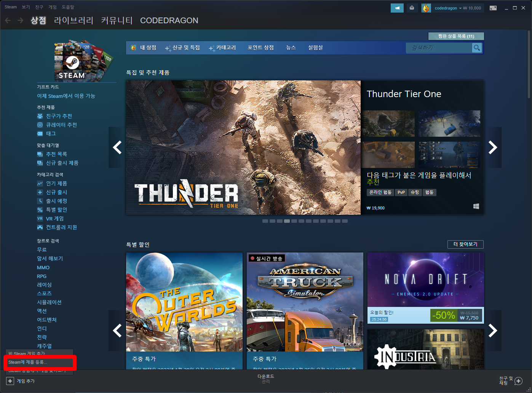Open the 포인트 상점 tab
The height and width of the screenshot is (393, 532).
click(x=261, y=48)
